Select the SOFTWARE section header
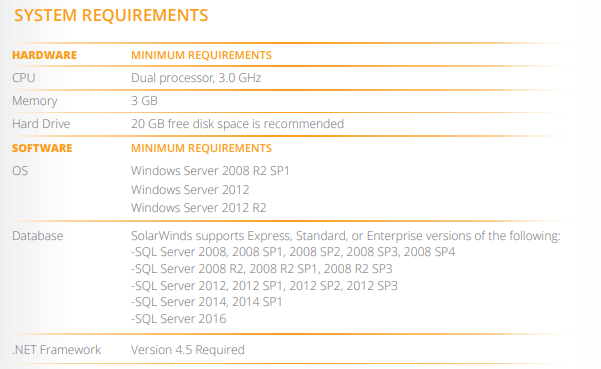 pos(42,148)
